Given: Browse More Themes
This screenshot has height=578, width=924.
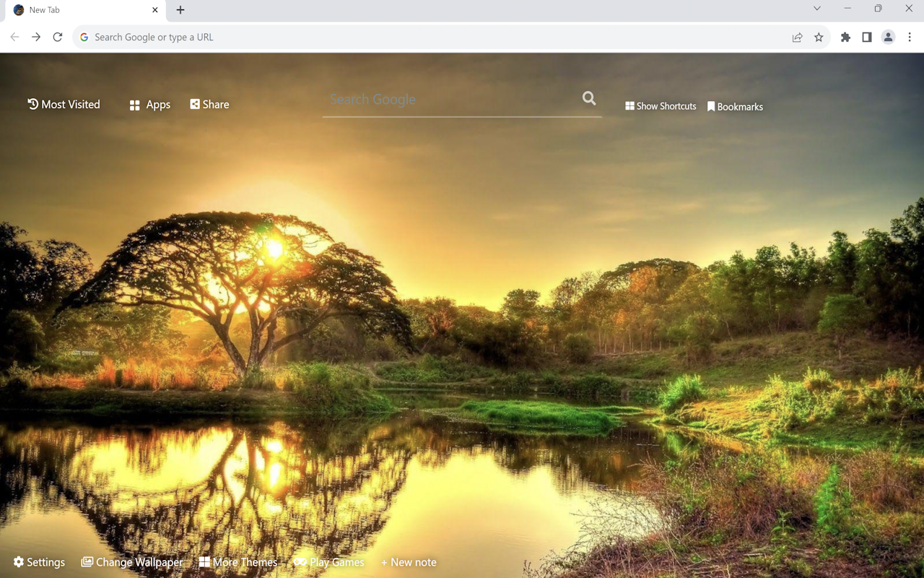Looking at the screenshot, I should [x=238, y=561].
